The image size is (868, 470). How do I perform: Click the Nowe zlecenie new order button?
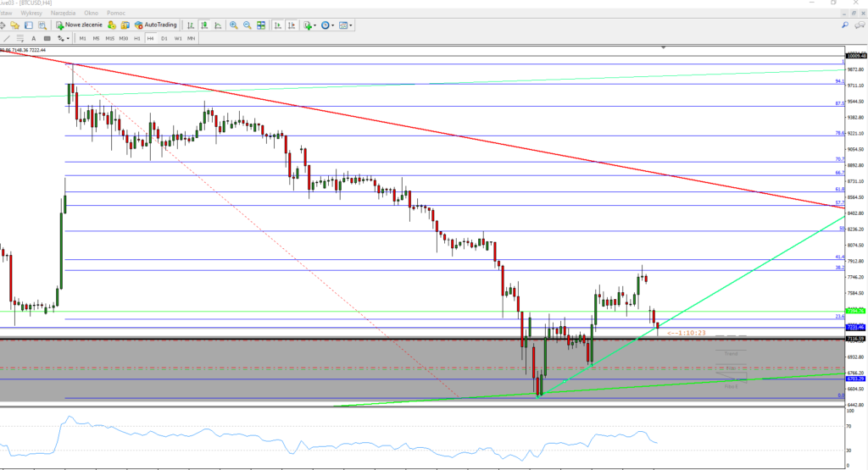[79, 25]
